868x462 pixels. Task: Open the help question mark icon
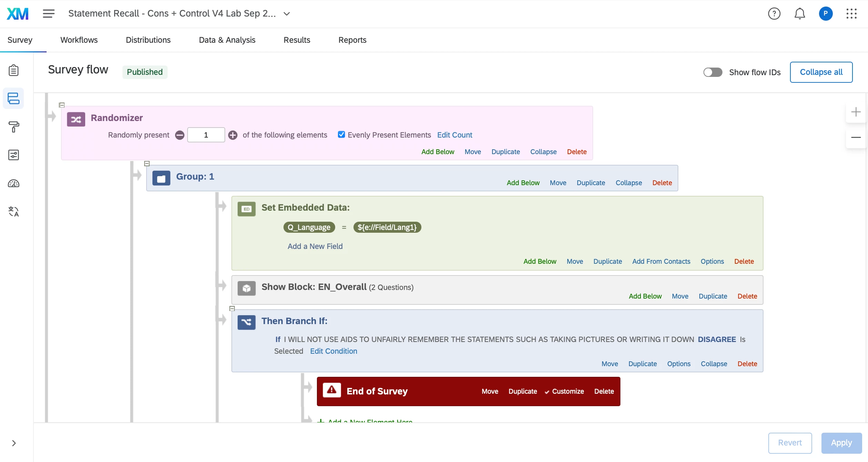pos(774,14)
